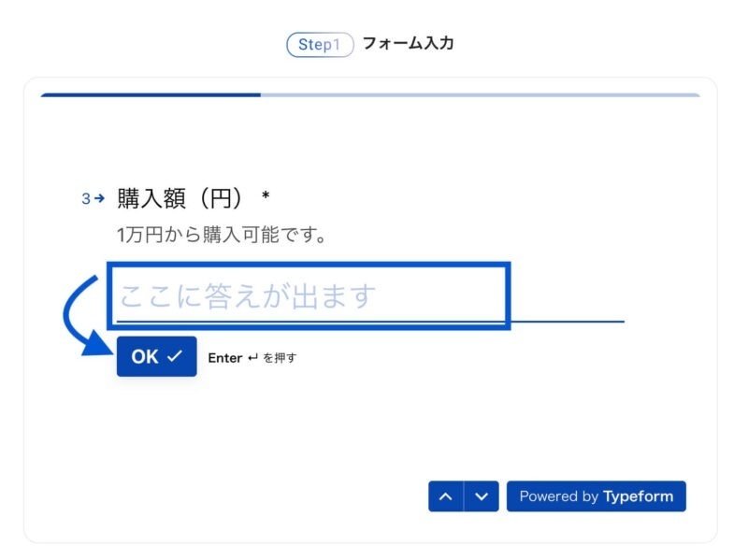Click the return-key symbol next to Enter
The height and width of the screenshot is (560, 748).
coord(252,357)
